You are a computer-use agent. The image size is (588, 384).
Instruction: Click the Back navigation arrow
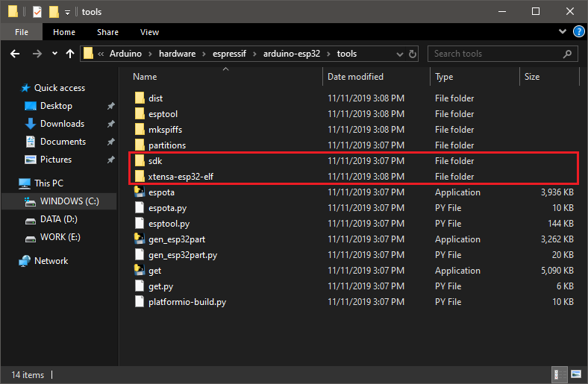pyautogui.click(x=15, y=54)
